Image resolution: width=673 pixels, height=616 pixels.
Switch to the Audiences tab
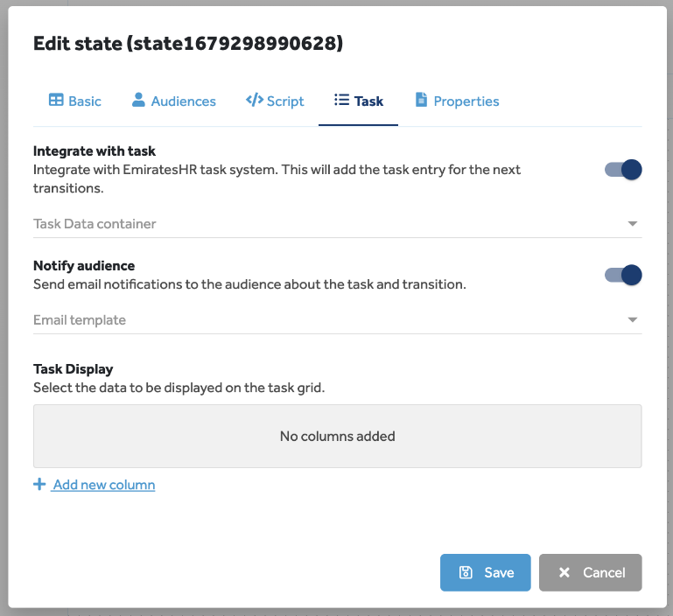click(x=174, y=101)
